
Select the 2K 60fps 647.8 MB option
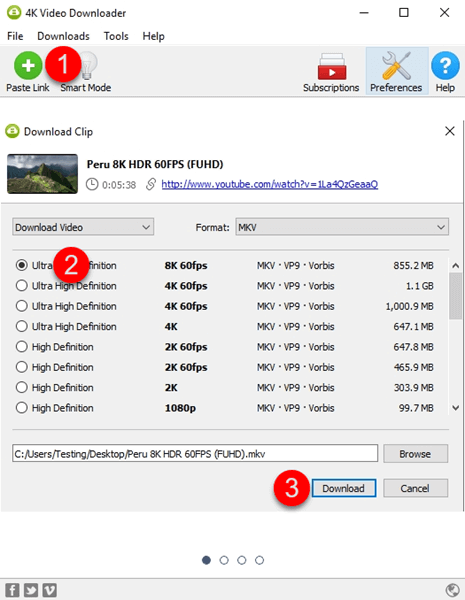[22, 347]
